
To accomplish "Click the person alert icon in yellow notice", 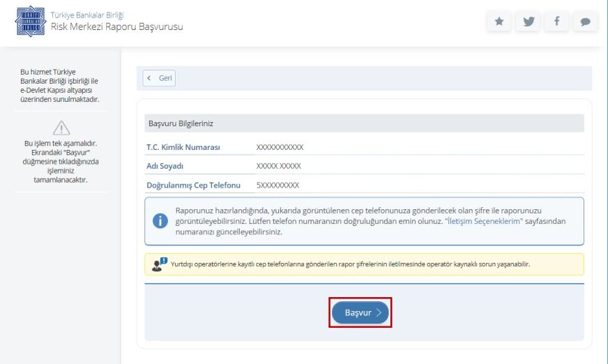I will click(x=159, y=264).
